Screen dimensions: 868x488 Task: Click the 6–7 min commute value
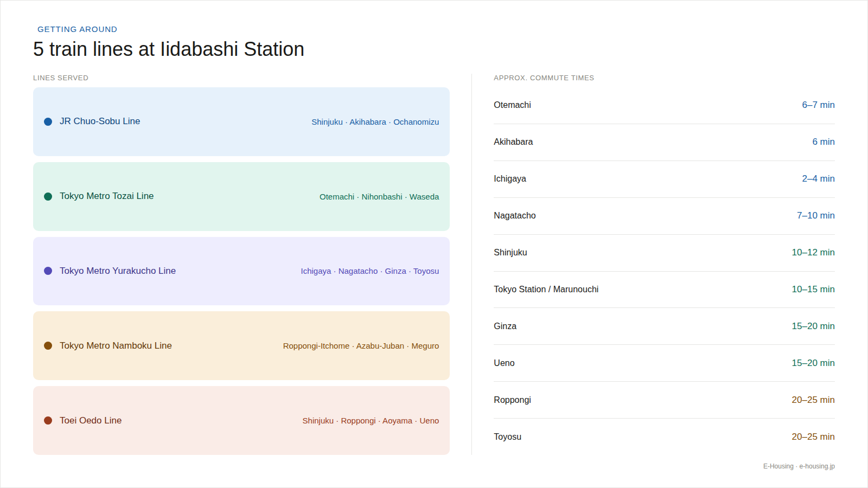coord(818,105)
